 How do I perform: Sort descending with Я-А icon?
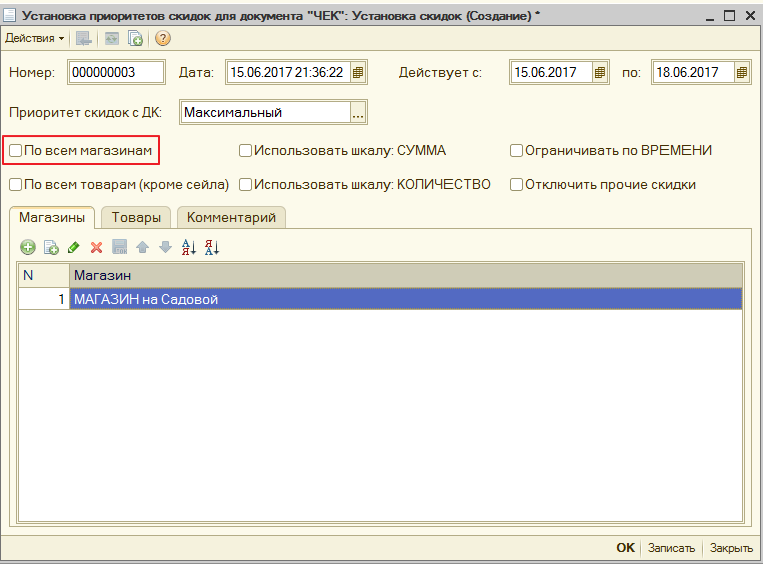212,247
